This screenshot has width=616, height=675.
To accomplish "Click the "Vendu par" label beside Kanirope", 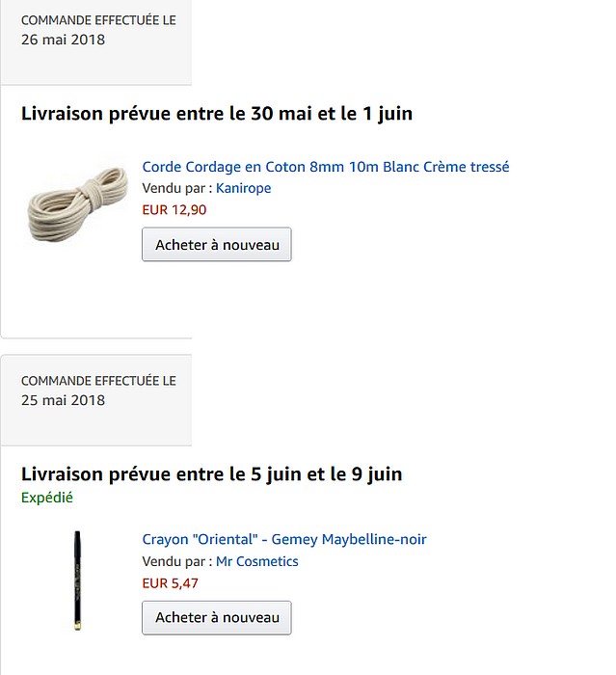I will pyautogui.click(x=176, y=188).
